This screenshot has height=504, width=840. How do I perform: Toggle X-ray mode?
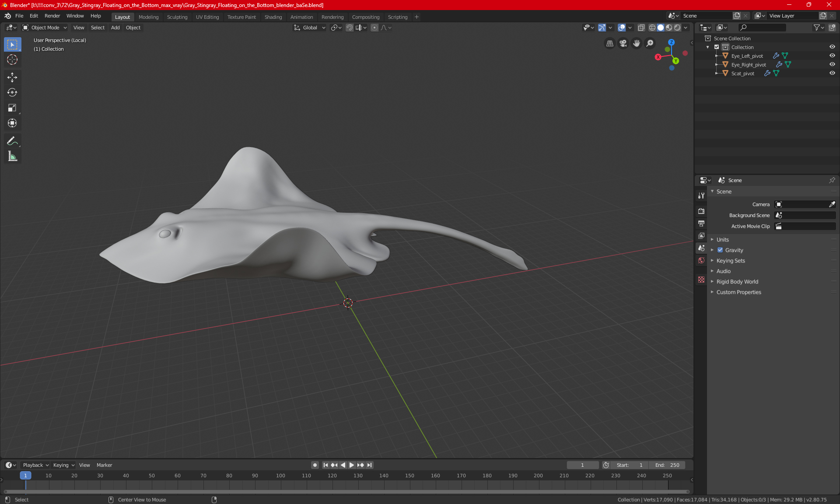641,28
